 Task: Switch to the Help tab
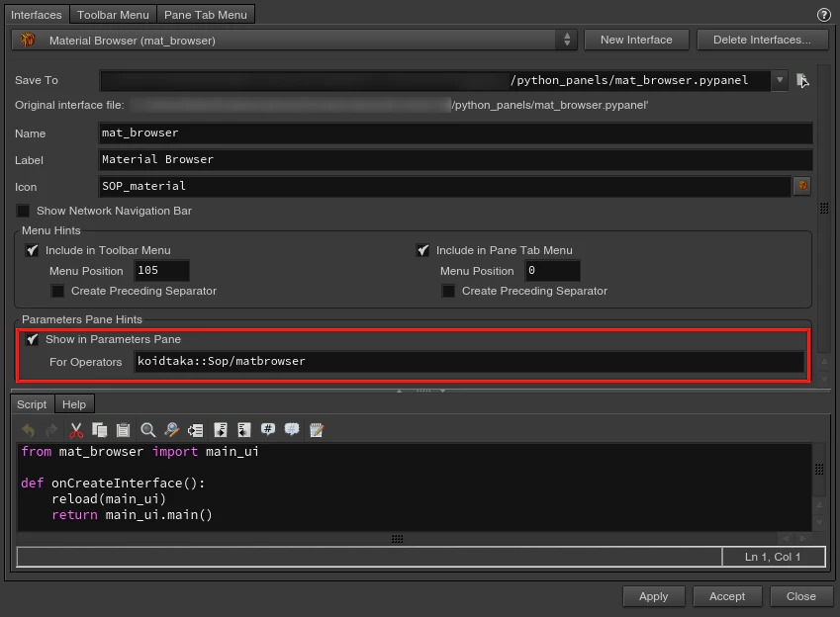(74, 404)
